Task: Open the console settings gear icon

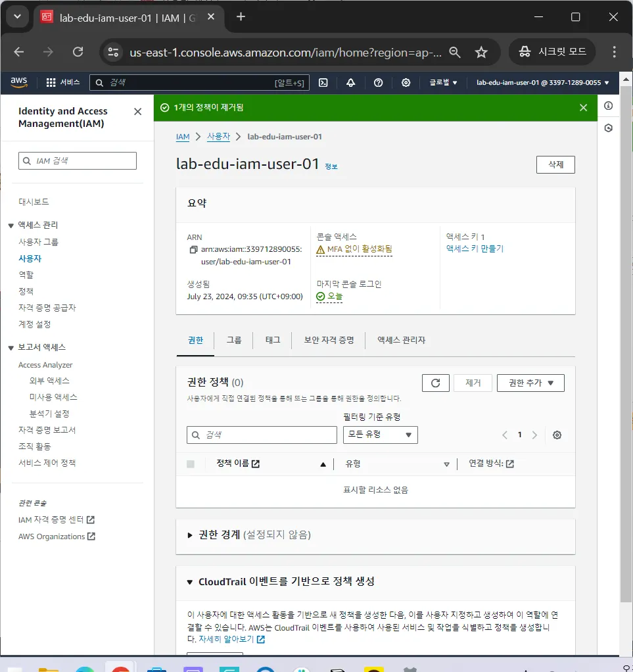Action: coord(406,83)
